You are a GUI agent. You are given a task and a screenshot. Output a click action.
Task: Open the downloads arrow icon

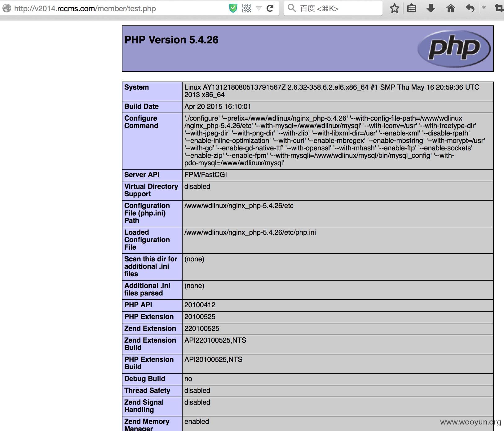pyautogui.click(x=431, y=8)
